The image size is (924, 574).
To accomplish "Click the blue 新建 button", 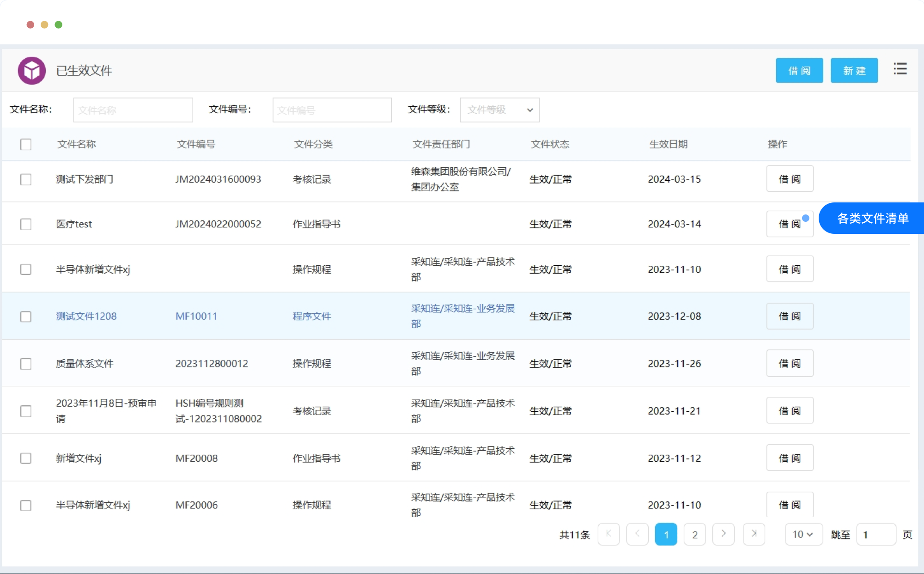I will tap(854, 71).
